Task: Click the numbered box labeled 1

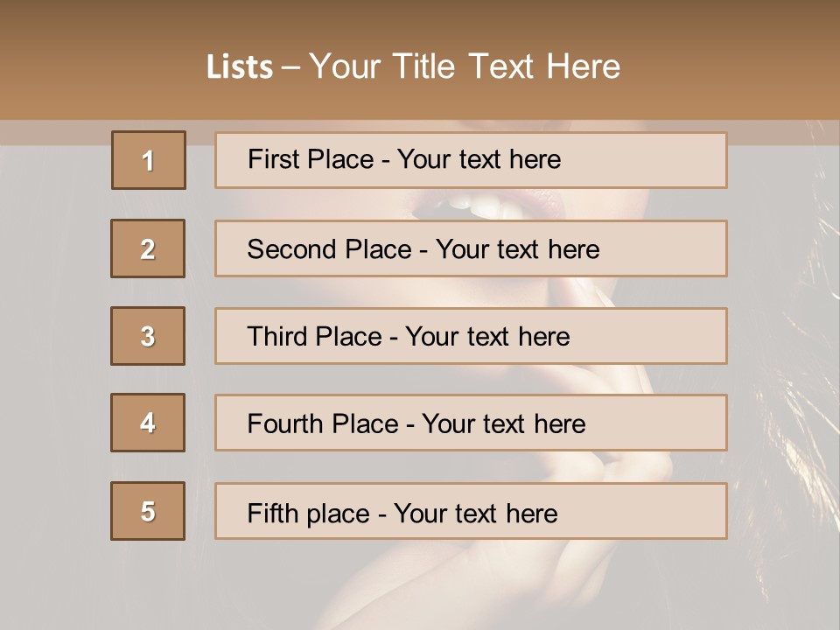Action: [148, 160]
